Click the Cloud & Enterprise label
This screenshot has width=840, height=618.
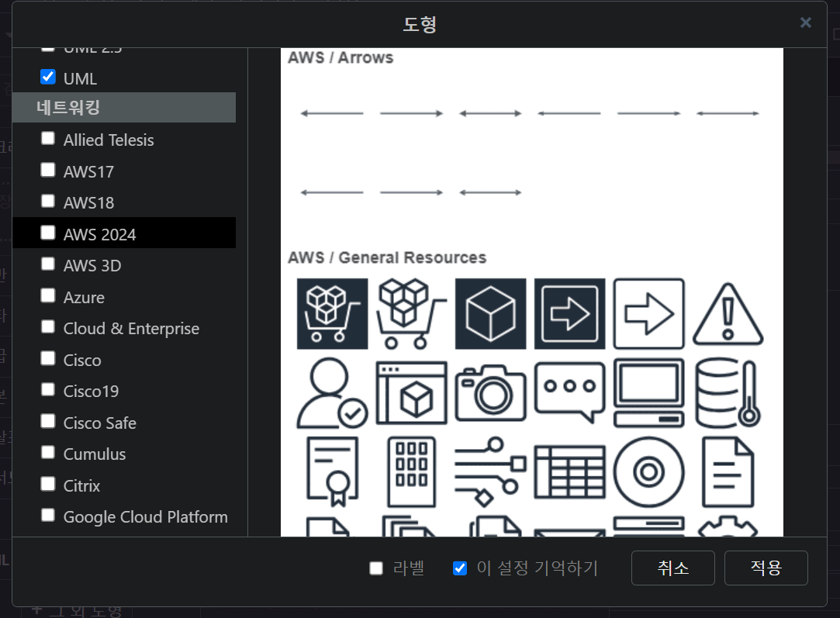point(131,328)
